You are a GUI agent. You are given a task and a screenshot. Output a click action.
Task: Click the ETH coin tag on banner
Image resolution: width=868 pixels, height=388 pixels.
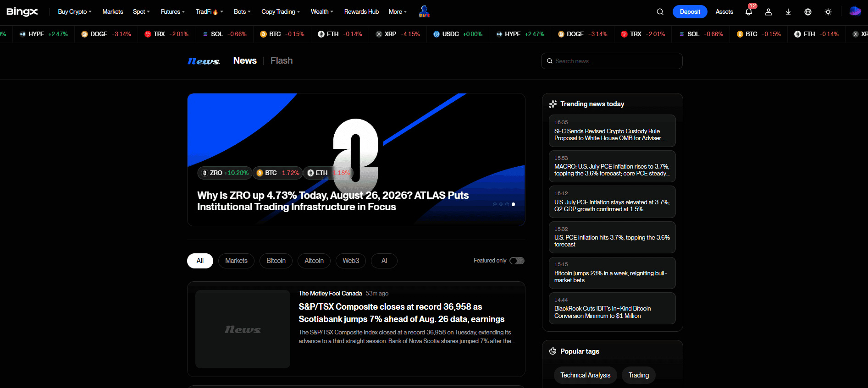[328, 173]
